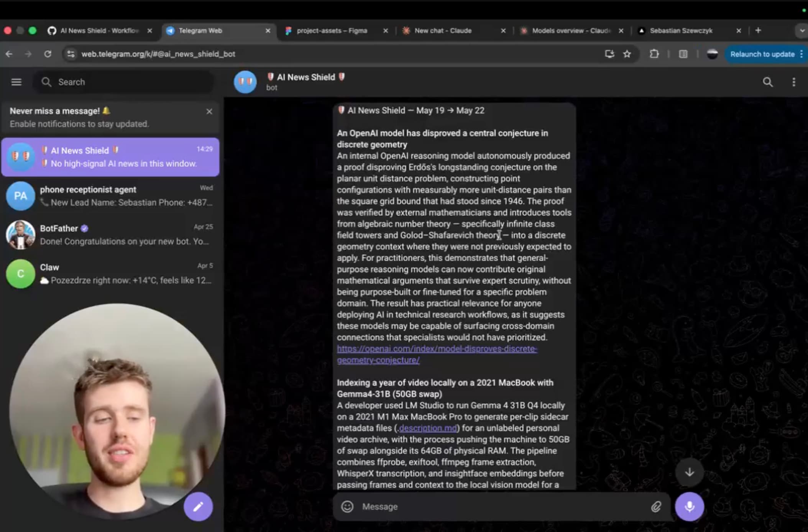The image size is (808, 532).
Task: Search within this chat using magnifier icon
Action: point(768,82)
